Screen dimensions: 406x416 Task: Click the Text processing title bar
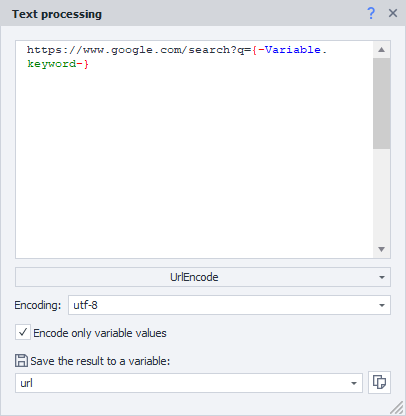[187, 13]
